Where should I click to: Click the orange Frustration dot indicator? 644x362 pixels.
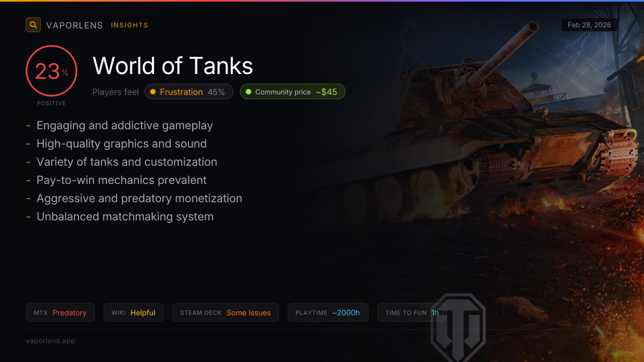point(153,92)
